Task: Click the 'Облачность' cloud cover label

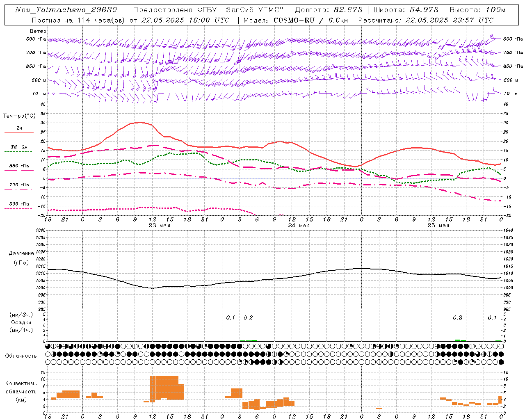Action: coord(21,356)
